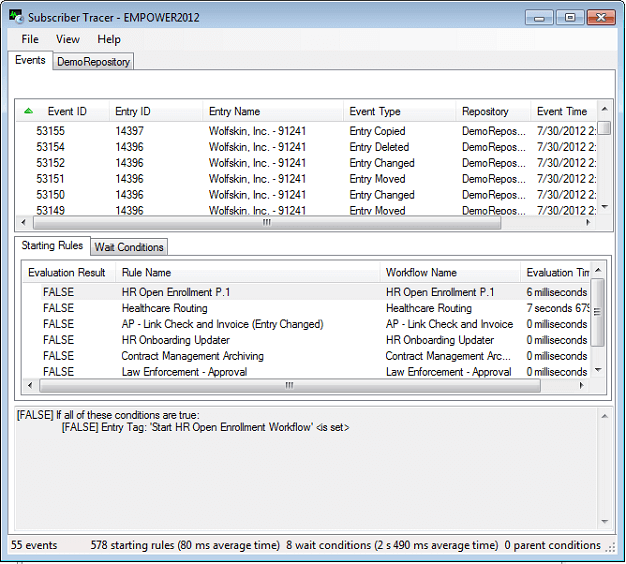Image resolution: width=626 pixels, height=564 pixels.
Task: Select event row 53152
Action: coord(306,163)
